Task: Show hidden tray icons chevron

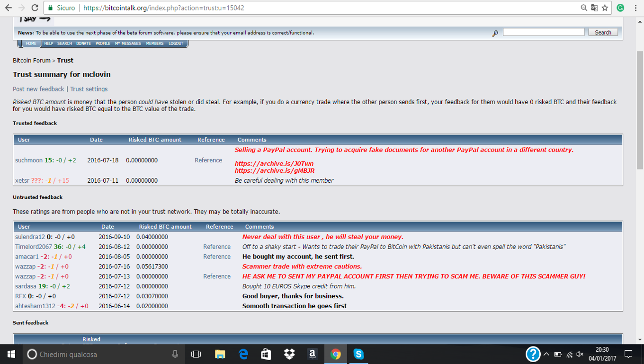Action: [x=546, y=354]
